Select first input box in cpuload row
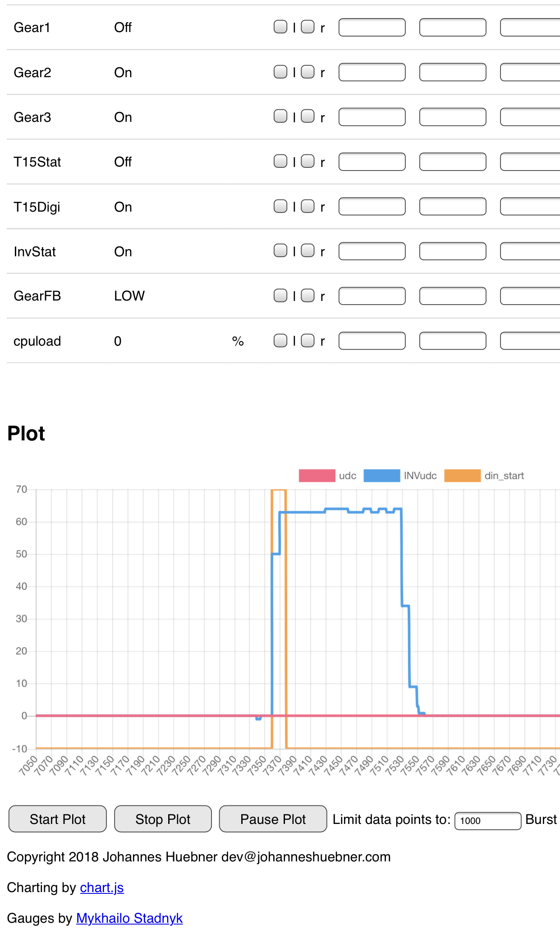Viewport: 560px width, 939px height. pos(372,341)
